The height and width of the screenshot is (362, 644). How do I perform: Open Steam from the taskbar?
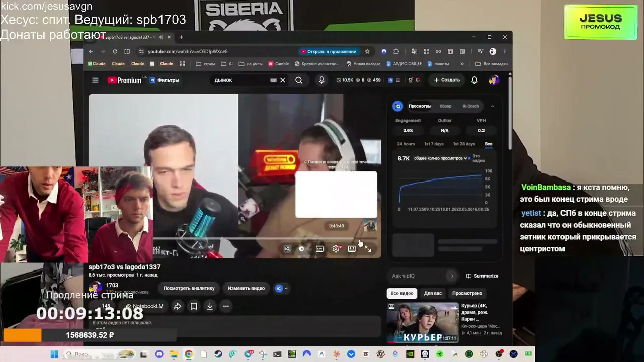(218, 354)
